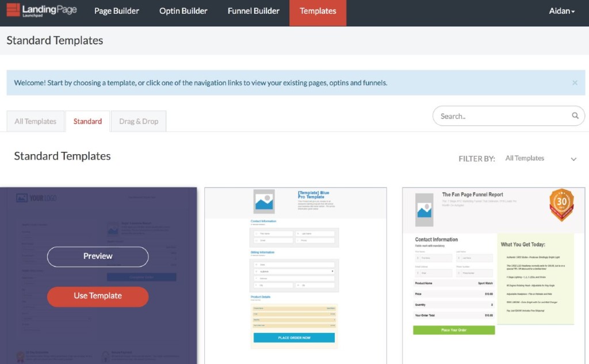
Task: Open the Optin Builder menu
Action: pyautogui.click(x=183, y=12)
